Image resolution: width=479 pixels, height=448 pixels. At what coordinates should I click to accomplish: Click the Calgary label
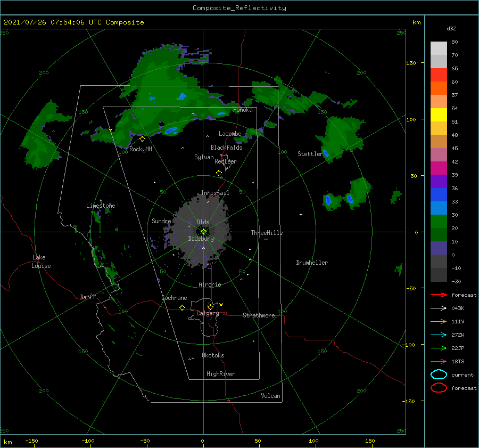tap(208, 313)
